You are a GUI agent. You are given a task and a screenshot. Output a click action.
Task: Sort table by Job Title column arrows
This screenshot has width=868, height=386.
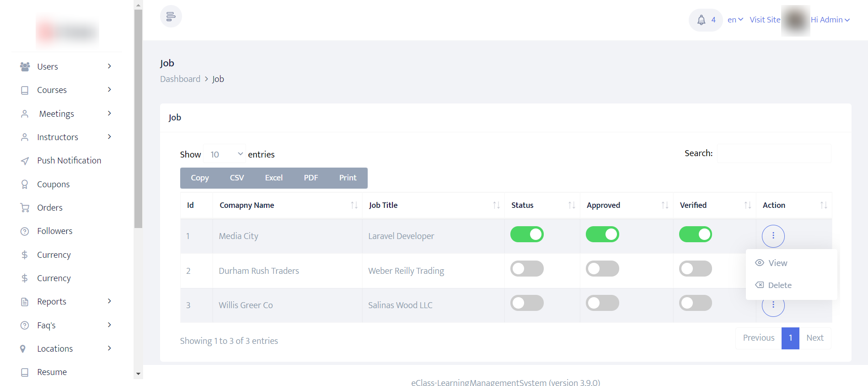coord(496,205)
